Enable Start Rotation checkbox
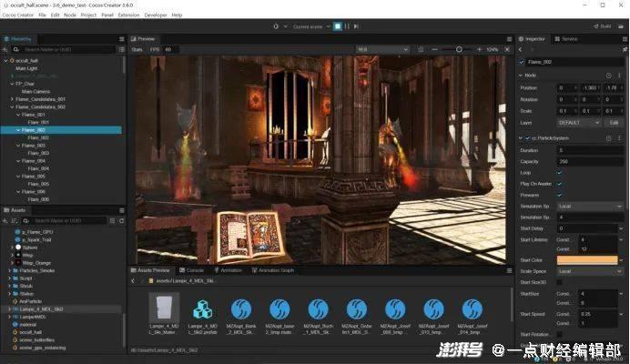This screenshot has width=630, height=364. point(559,334)
